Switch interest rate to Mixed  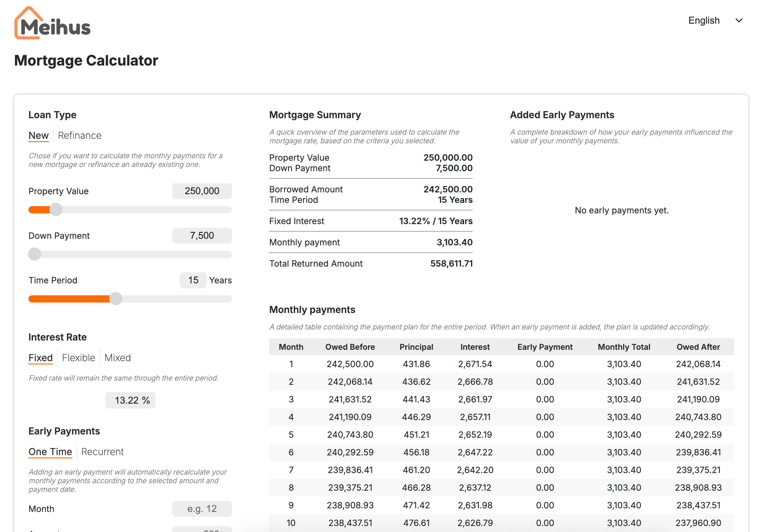coord(117,358)
